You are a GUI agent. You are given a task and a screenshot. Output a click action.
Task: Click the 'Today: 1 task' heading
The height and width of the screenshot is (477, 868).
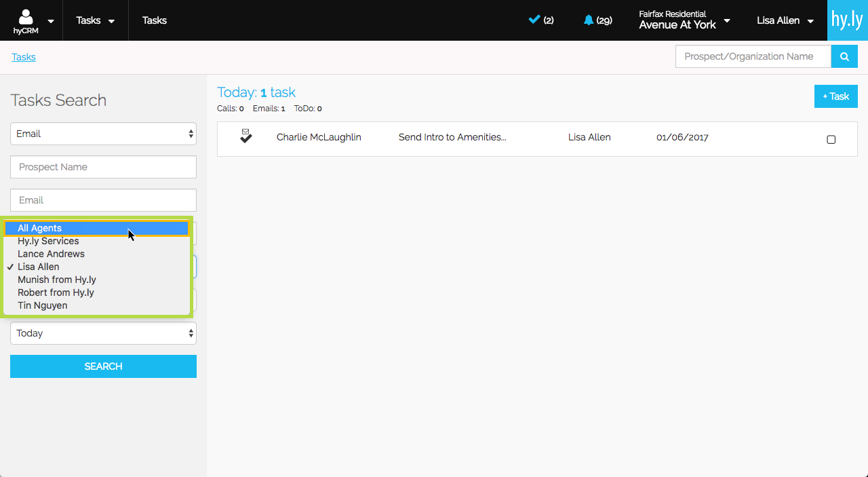pyautogui.click(x=256, y=92)
